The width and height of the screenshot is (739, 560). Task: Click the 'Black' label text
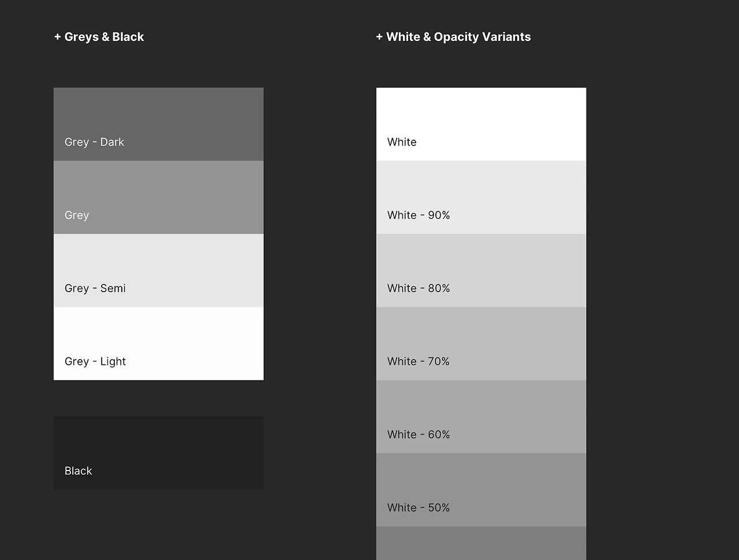click(x=79, y=471)
